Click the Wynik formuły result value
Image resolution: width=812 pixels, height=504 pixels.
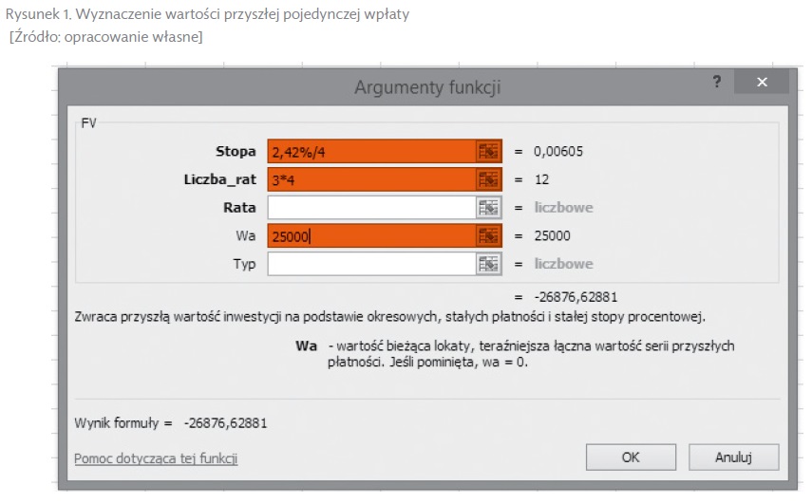(225, 423)
